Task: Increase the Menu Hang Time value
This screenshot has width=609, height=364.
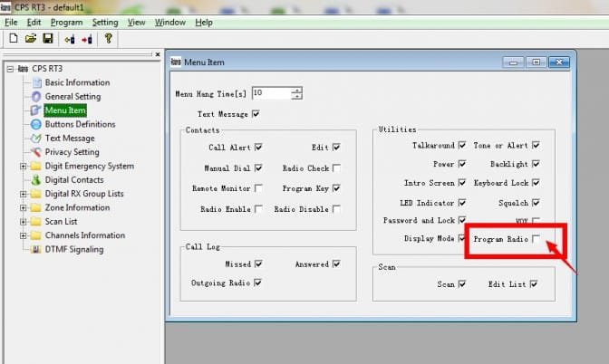Action: click(296, 91)
